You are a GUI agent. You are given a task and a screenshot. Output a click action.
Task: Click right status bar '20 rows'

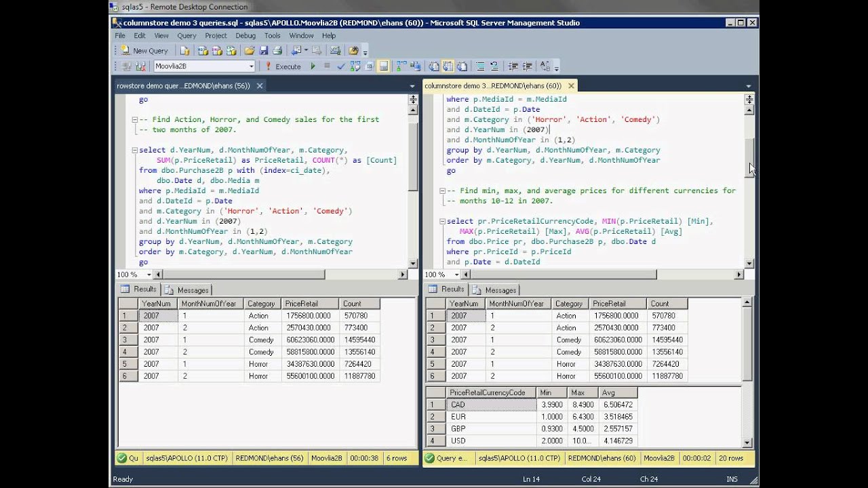[x=730, y=458]
